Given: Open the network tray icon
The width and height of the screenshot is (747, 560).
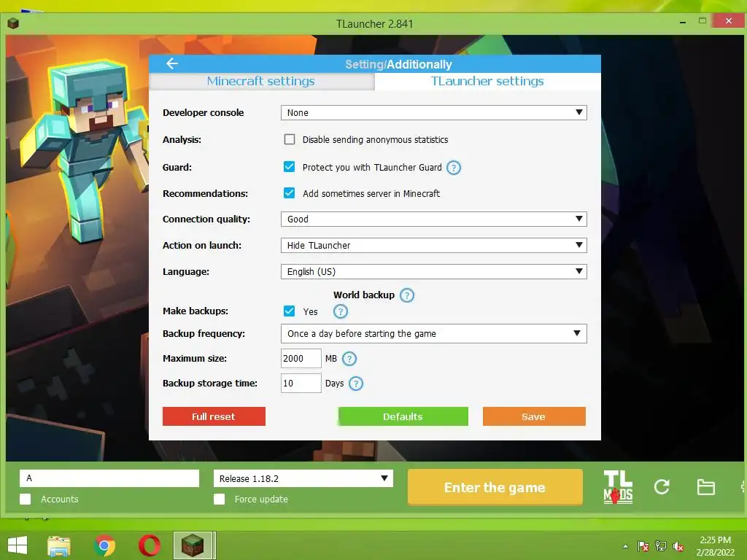Looking at the screenshot, I should coord(661,546).
